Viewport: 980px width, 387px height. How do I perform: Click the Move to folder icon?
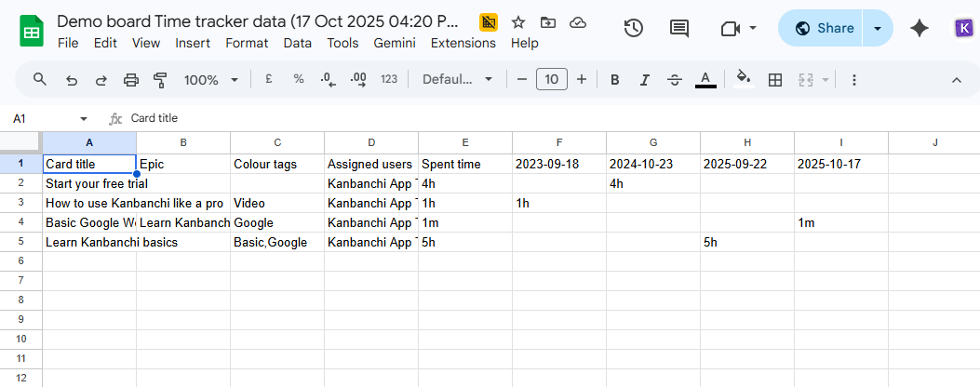pyautogui.click(x=548, y=23)
